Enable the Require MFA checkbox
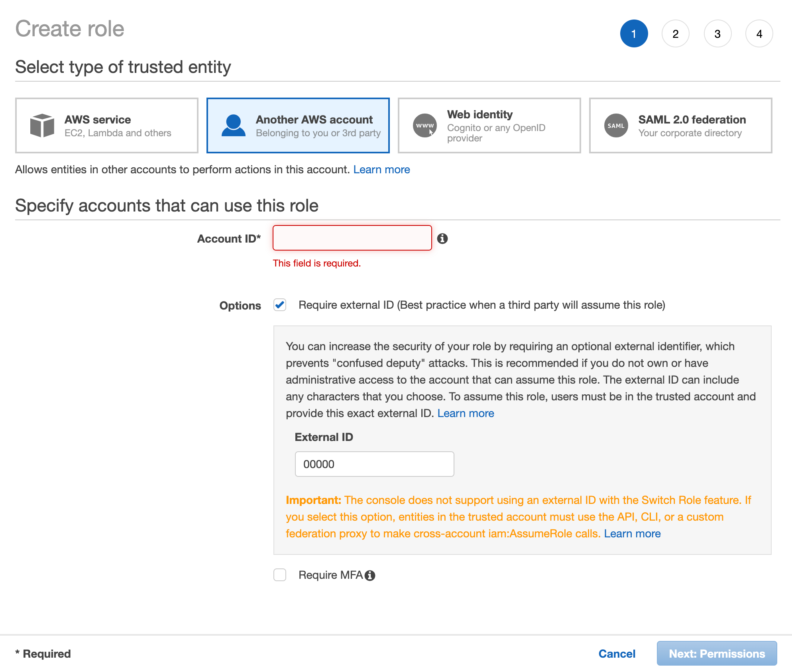Screen dimensions: 792x672 tap(280, 575)
